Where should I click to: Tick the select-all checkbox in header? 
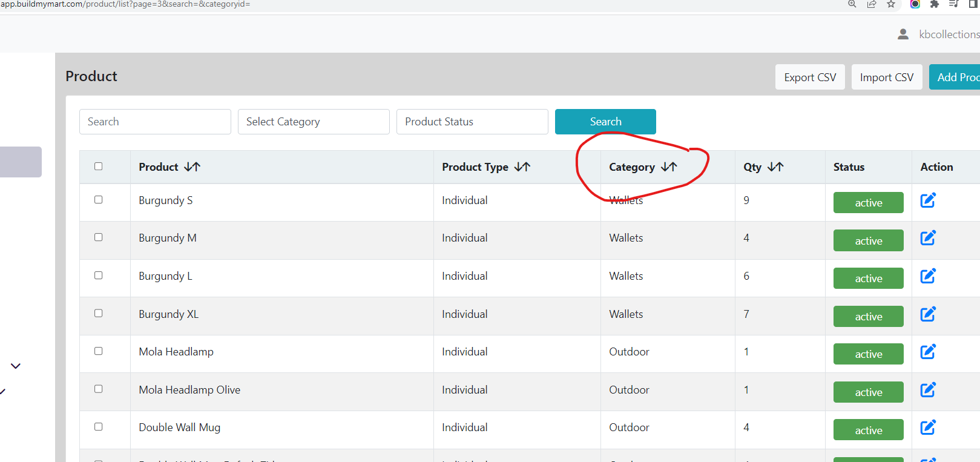point(99,167)
